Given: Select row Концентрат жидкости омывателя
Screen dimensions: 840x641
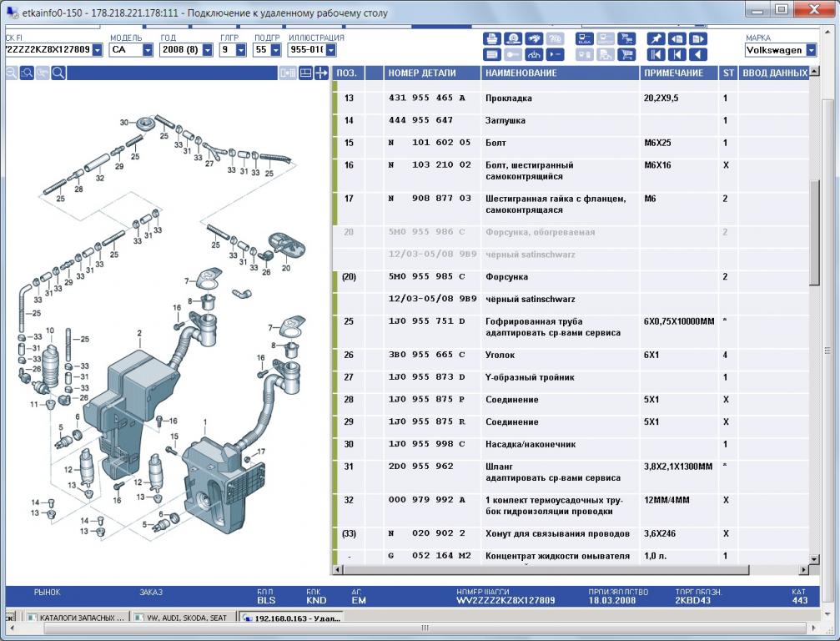Looking at the screenshot, I should pyautogui.click(x=571, y=557).
